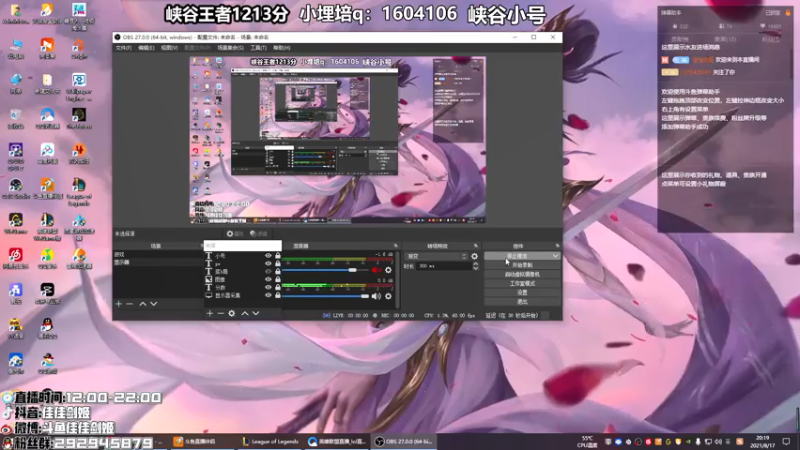Open the OBS Studio desktop shortcut
This screenshot has width=800, height=450.
pos(15,189)
